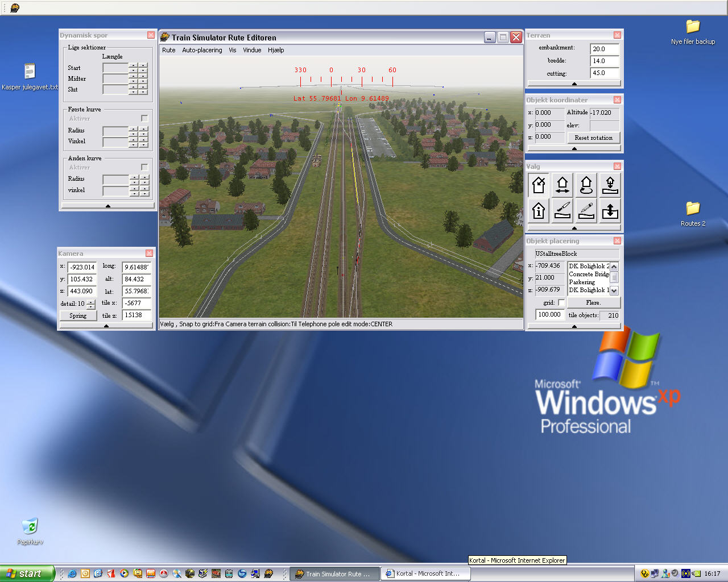728x582 pixels.
Task: Select DK Boligblok 1 in object list
Action: tap(589, 290)
